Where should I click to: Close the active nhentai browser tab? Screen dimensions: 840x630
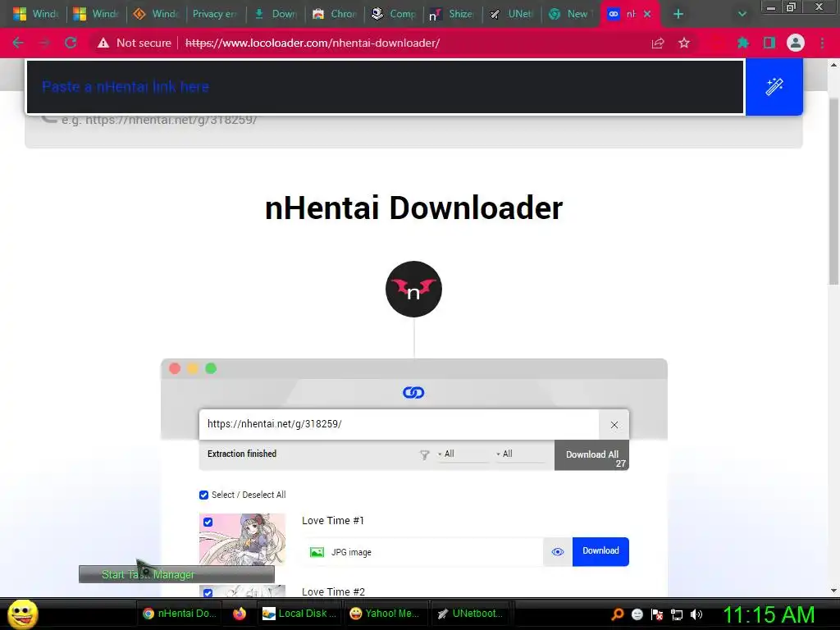(x=647, y=14)
